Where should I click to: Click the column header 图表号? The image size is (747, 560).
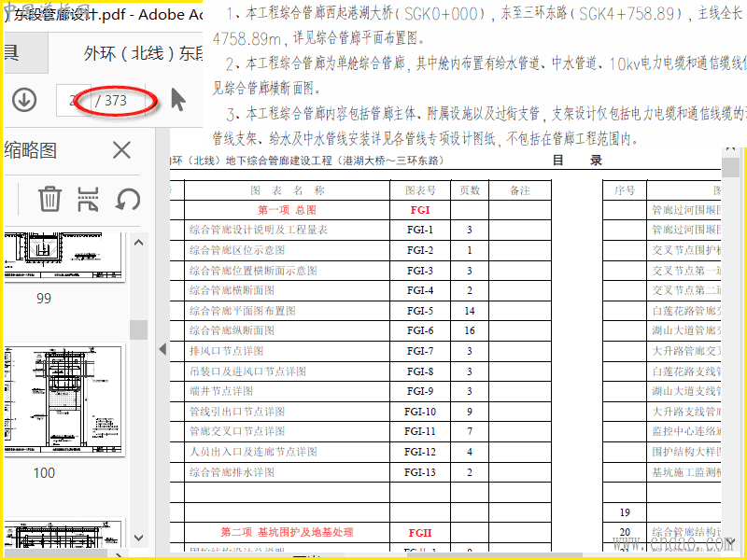pyautogui.click(x=420, y=190)
